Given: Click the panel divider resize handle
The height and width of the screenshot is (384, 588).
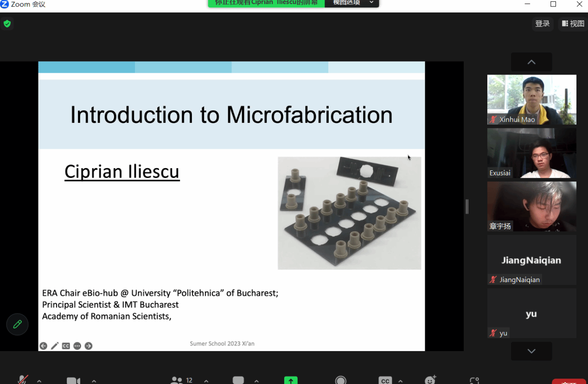Looking at the screenshot, I should click(x=467, y=207).
